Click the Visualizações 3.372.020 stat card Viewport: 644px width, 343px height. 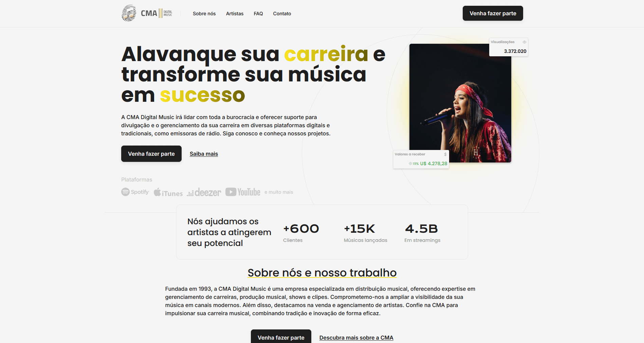pyautogui.click(x=508, y=47)
